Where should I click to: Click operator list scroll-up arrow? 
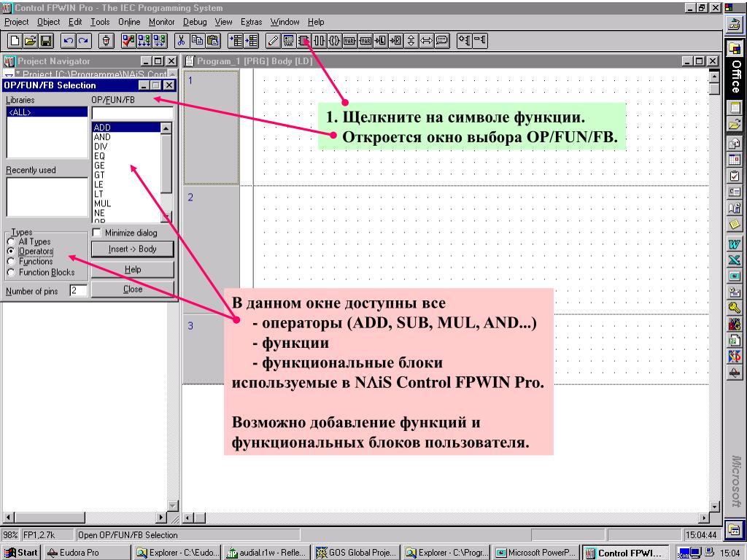166,128
